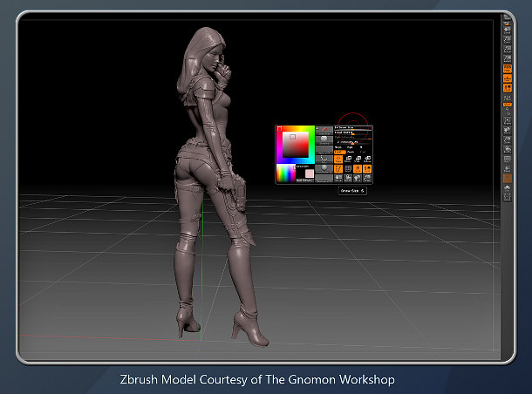This screenshot has width=532, height=394.
Task: Toggle the Transp transparency icon in right shelf
Action: [x=508, y=168]
